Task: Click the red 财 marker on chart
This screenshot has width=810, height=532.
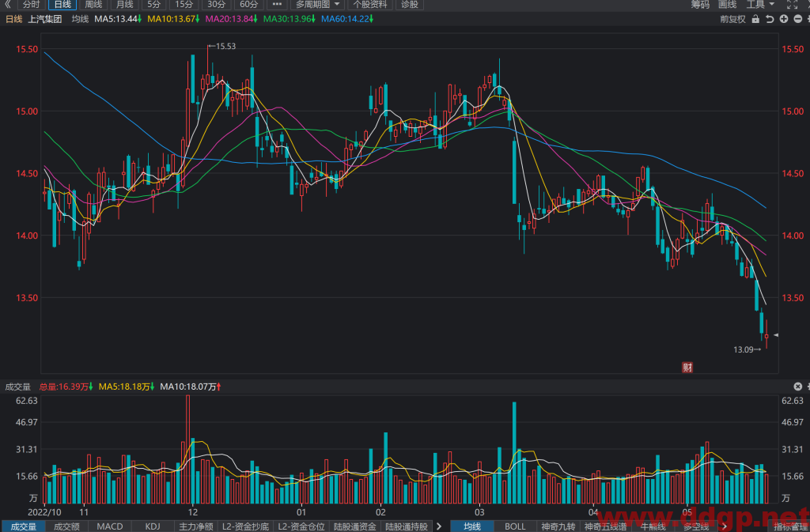Action: coord(687,368)
